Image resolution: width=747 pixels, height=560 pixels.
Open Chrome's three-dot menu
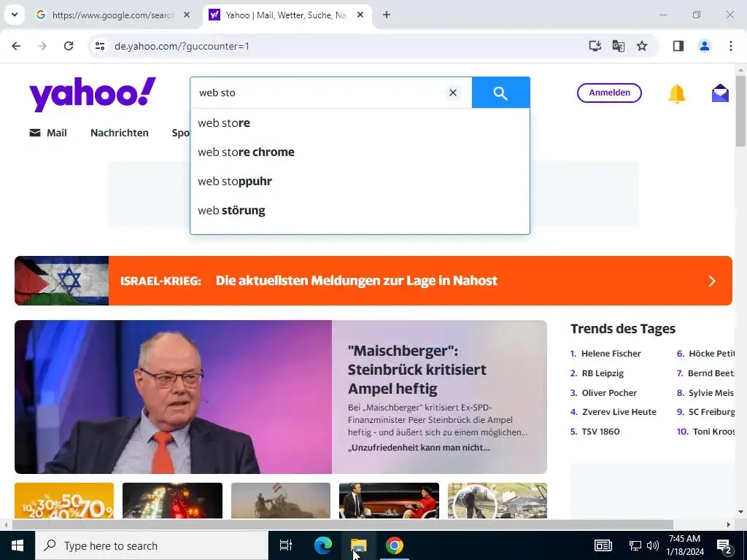[x=731, y=46]
